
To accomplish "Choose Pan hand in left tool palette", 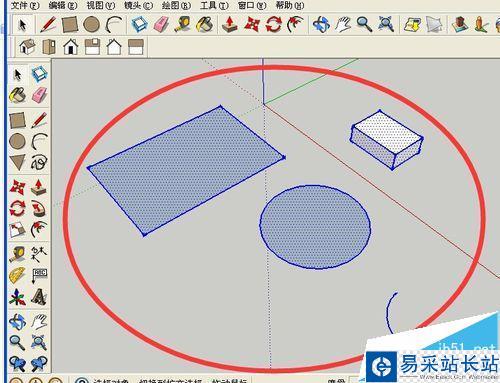I will (x=39, y=321).
